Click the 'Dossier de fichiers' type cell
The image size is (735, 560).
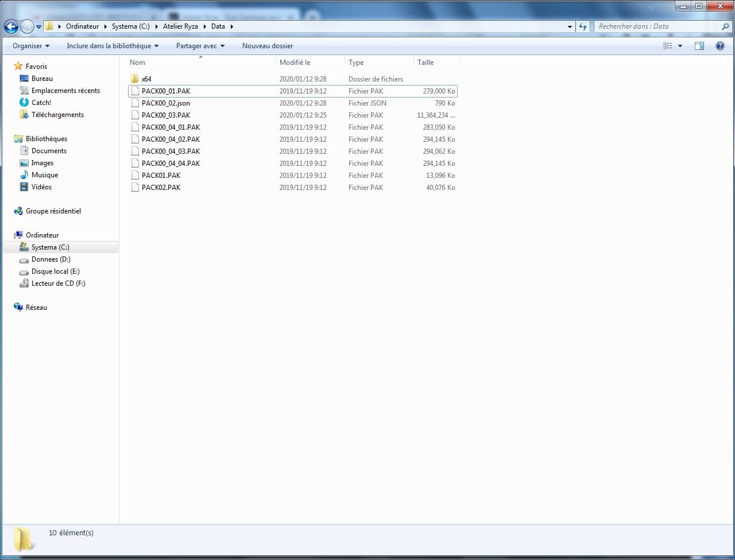pos(376,79)
